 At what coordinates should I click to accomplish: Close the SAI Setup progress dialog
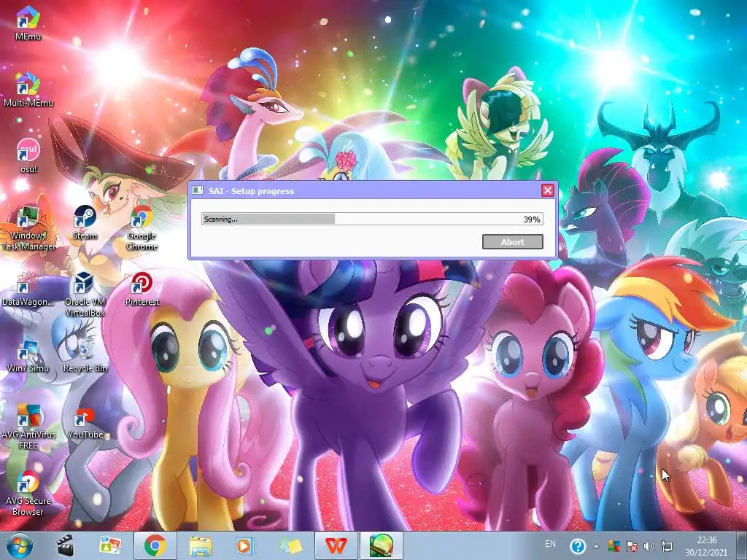point(548,190)
